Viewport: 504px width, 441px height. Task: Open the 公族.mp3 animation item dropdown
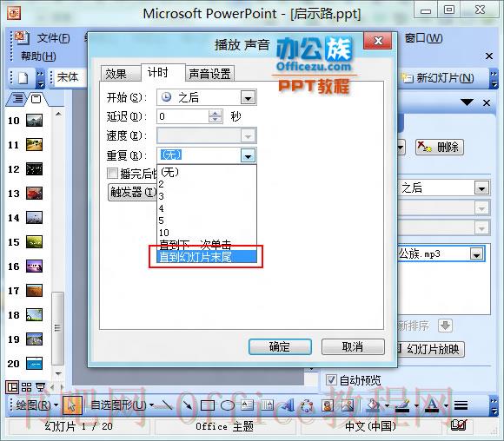pyautogui.click(x=476, y=254)
